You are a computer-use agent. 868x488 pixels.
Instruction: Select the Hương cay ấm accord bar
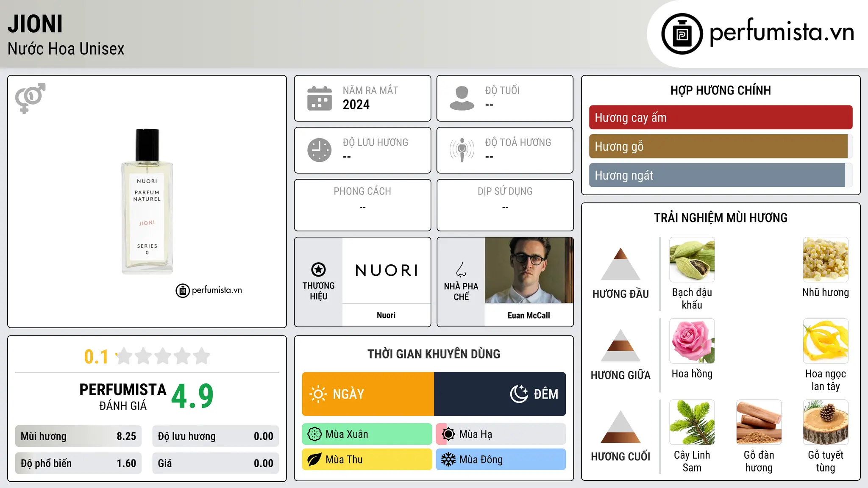[x=721, y=117]
